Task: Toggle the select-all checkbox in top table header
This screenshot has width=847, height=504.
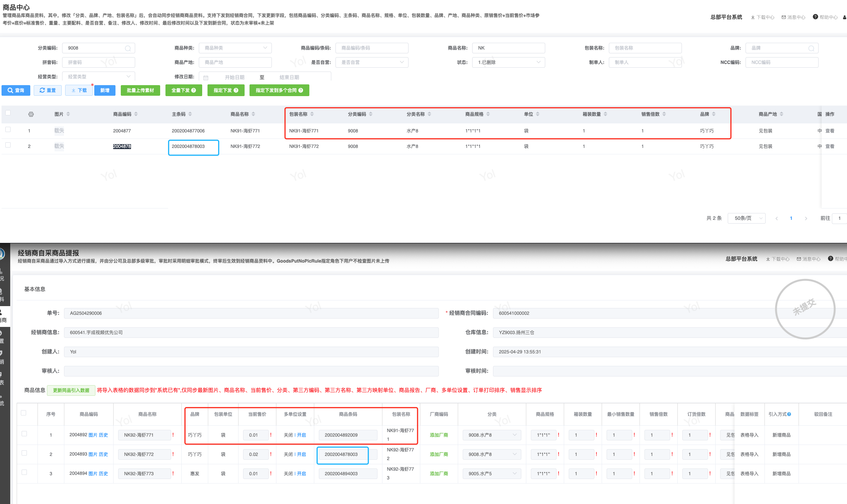Action: click(8, 113)
